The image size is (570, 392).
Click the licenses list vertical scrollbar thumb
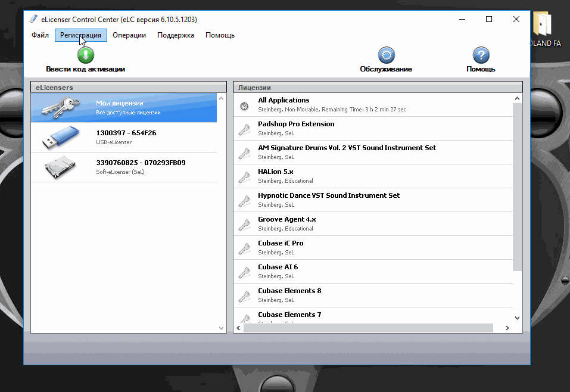point(517,187)
